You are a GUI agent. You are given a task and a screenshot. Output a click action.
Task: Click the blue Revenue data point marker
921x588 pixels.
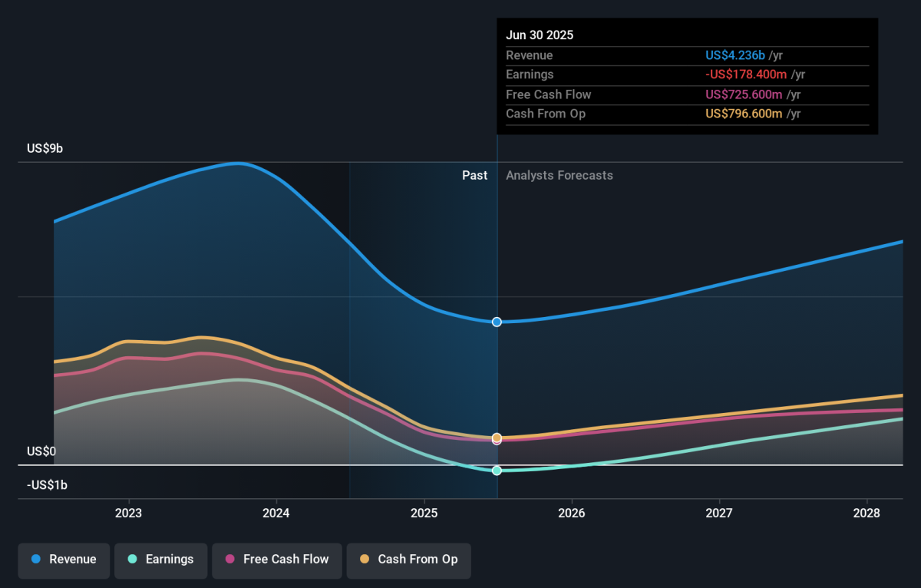point(497,322)
